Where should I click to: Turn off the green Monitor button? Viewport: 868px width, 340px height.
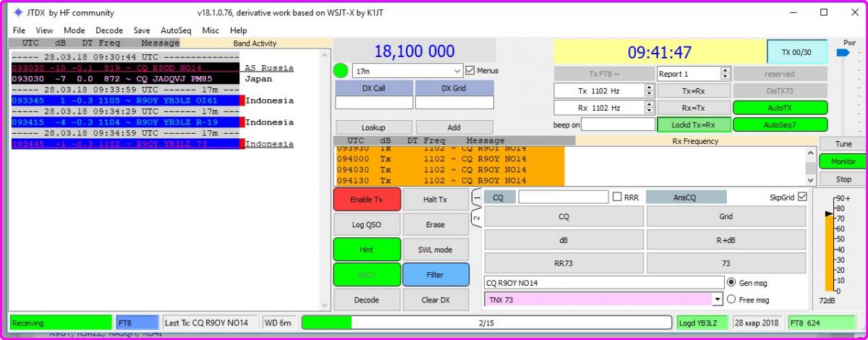click(843, 161)
